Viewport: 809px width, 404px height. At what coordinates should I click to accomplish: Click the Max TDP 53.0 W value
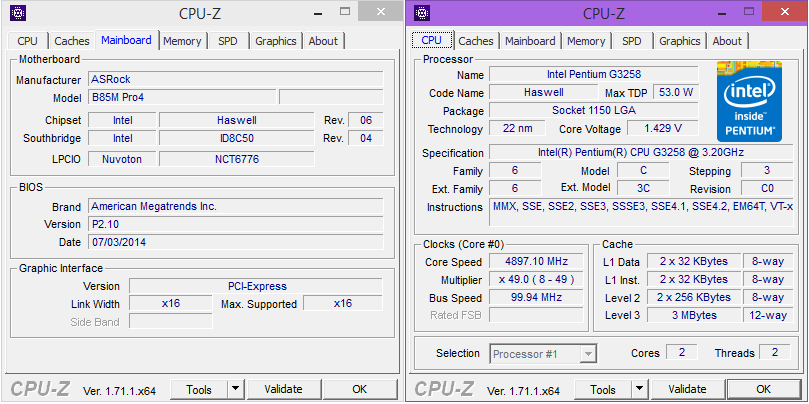[x=676, y=92]
